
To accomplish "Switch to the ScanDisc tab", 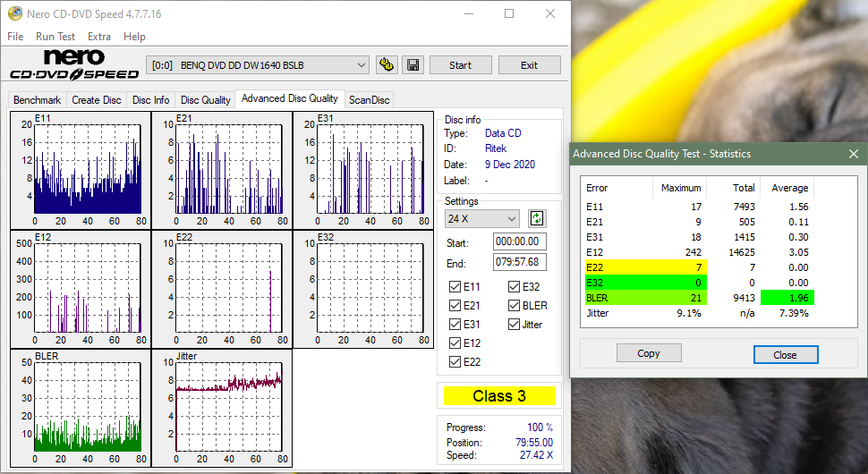I will click(x=370, y=100).
